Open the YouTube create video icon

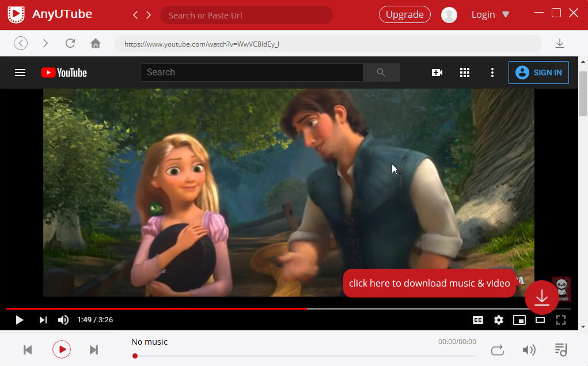[x=437, y=73]
